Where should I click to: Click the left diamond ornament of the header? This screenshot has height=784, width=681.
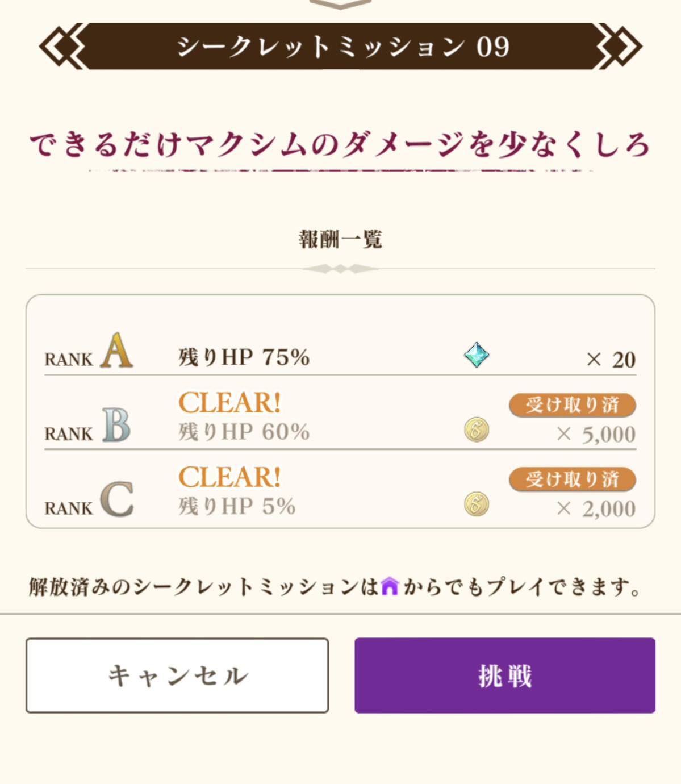coord(61,47)
